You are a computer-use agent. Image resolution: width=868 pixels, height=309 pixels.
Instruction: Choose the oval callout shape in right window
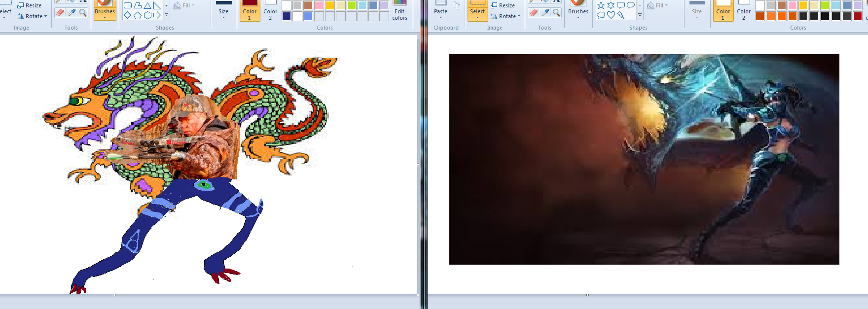click(x=630, y=5)
